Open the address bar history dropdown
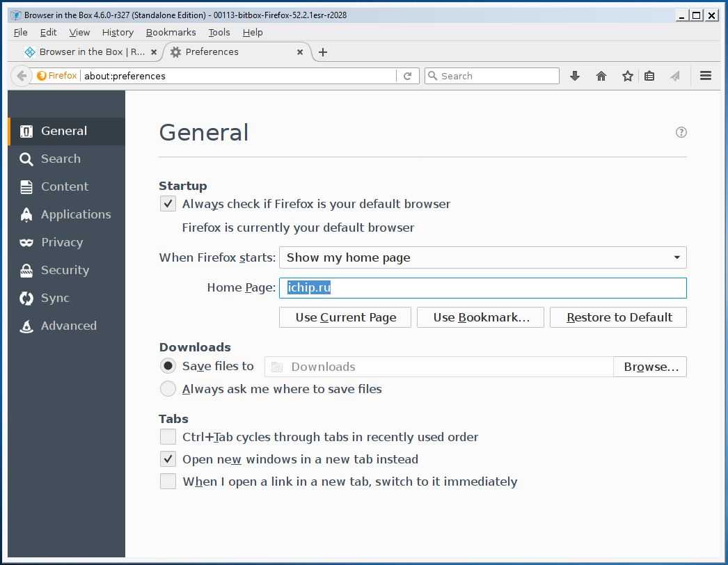The image size is (728, 565). tap(388, 76)
